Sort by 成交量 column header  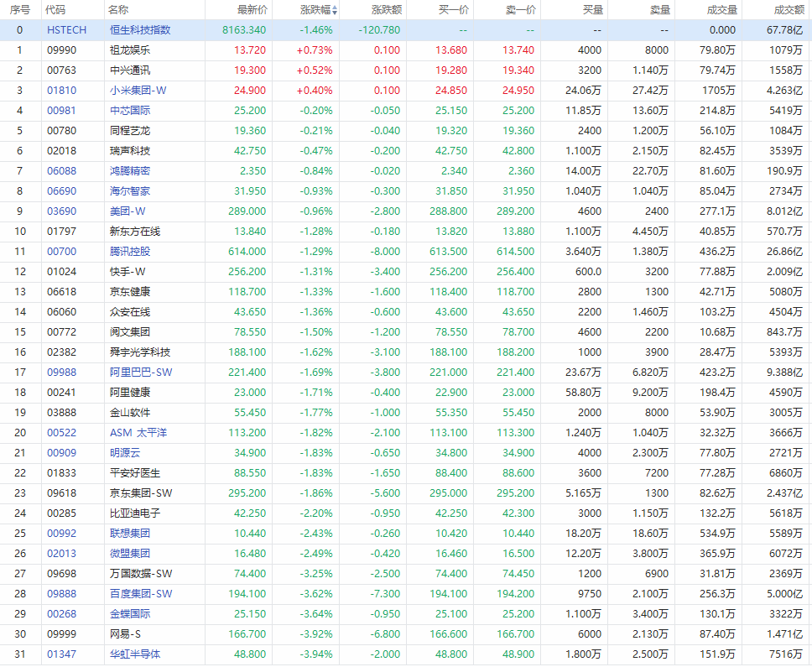coord(722,10)
